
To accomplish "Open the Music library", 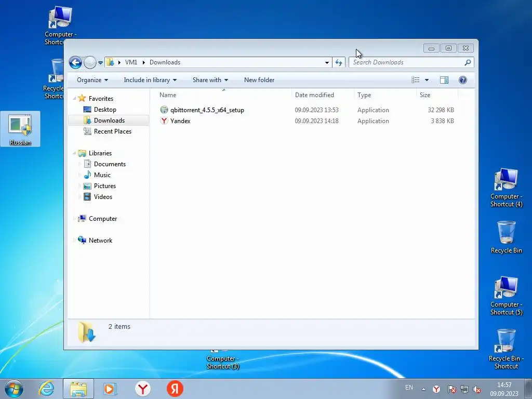I will 102,175.
